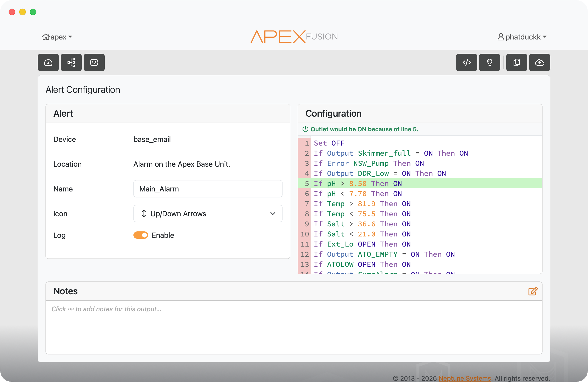Open the outlet icon view
588x382 pixels.
coord(94,62)
